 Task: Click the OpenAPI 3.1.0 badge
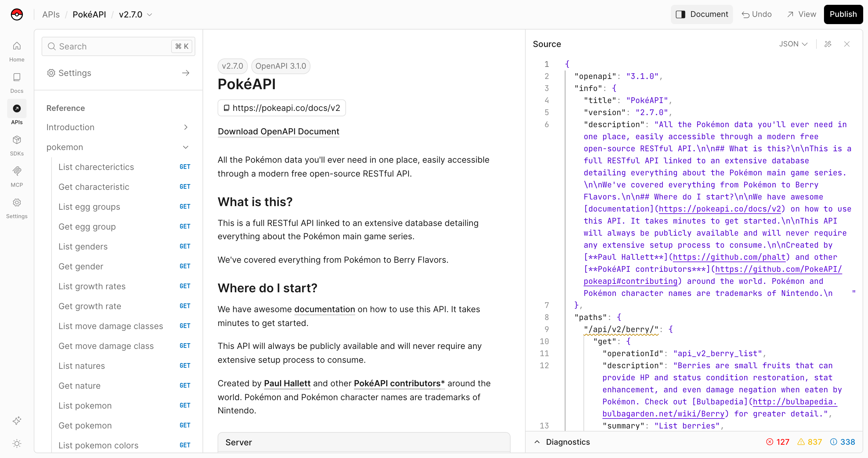[x=281, y=66]
